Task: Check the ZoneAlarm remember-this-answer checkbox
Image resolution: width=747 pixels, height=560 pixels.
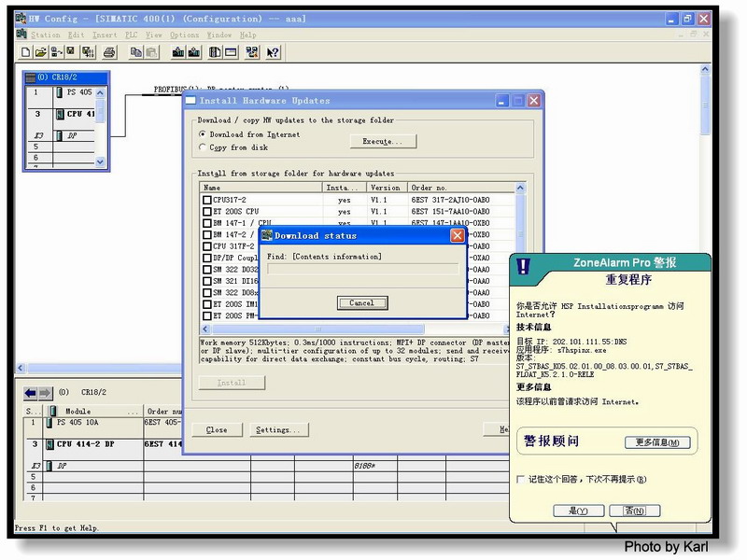Action: click(x=521, y=479)
